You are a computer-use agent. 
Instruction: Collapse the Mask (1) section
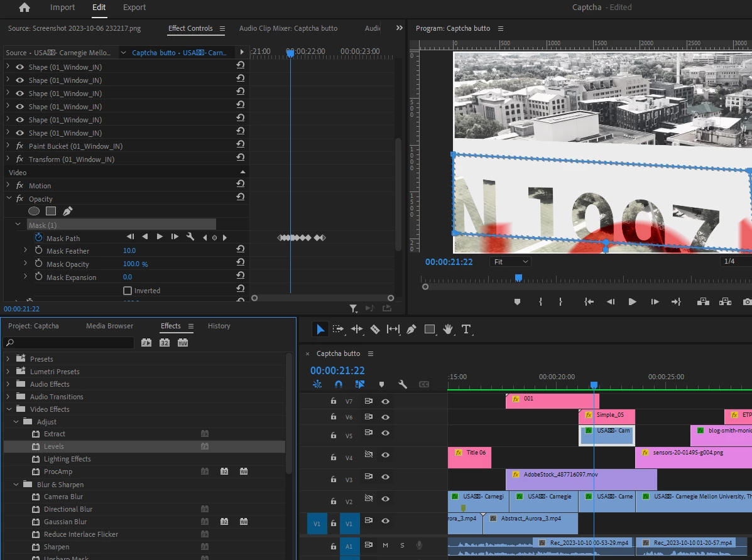click(x=18, y=224)
